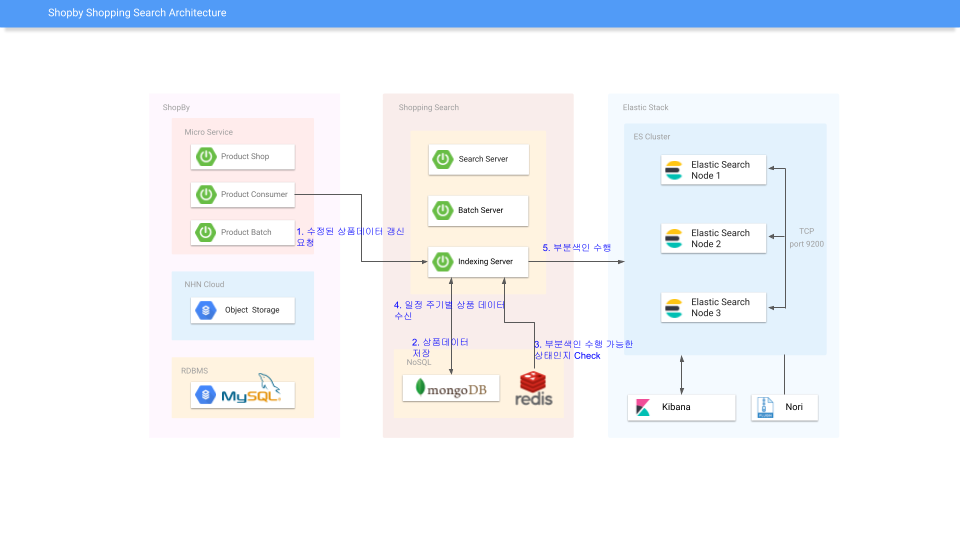Click the Shopby Shopping Search Architecture title
This screenshot has height=540, width=960.
pyautogui.click(x=137, y=13)
